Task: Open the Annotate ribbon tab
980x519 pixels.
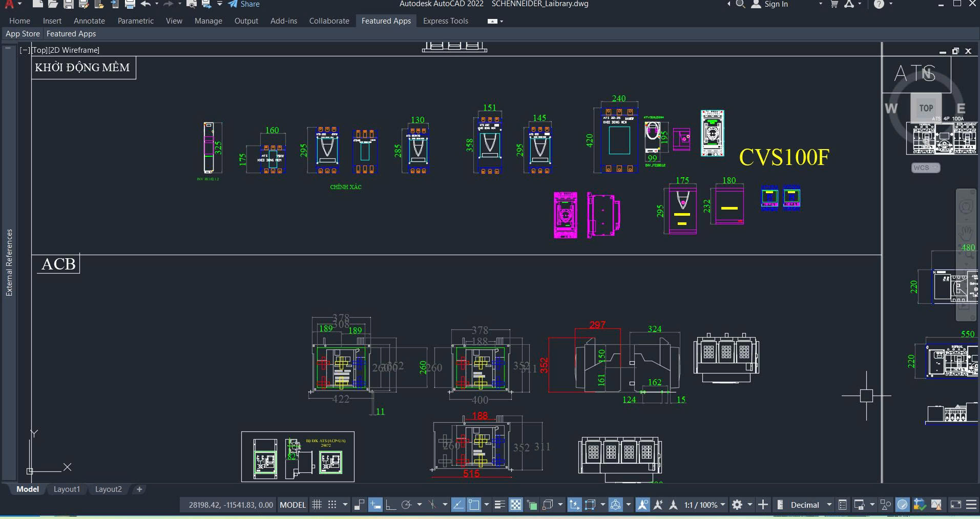Action: click(x=89, y=21)
